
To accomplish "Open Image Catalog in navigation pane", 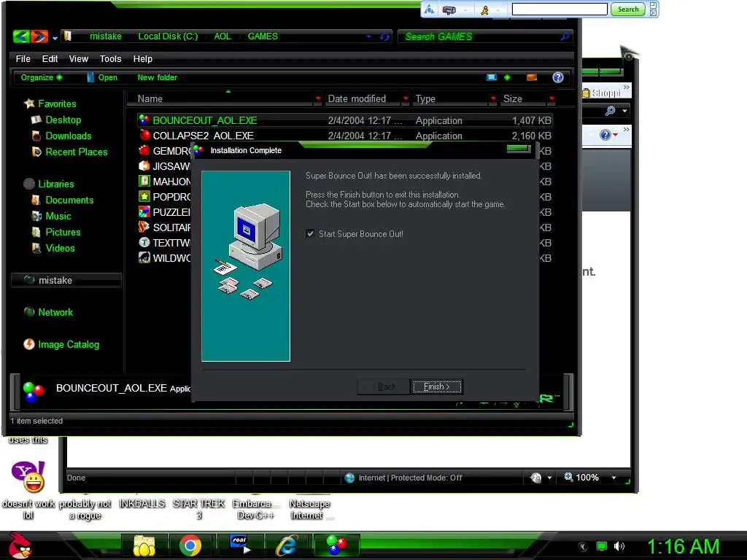I will 61,344.
